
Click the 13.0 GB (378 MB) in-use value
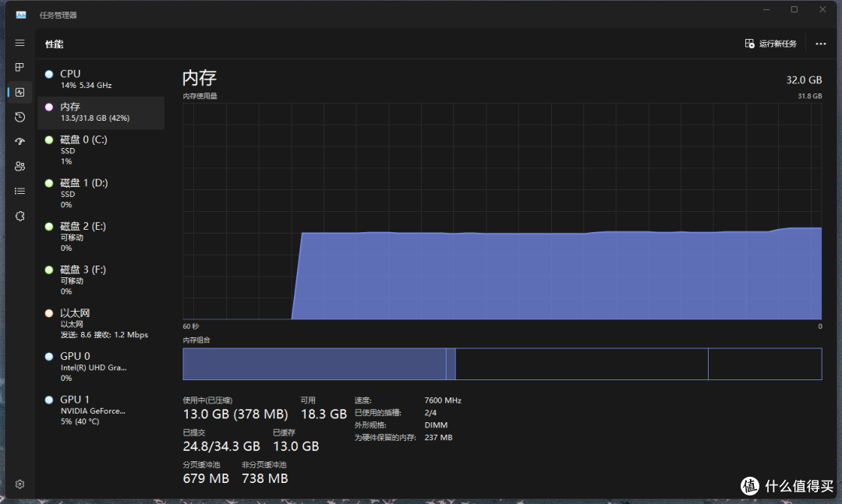point(235,414)
